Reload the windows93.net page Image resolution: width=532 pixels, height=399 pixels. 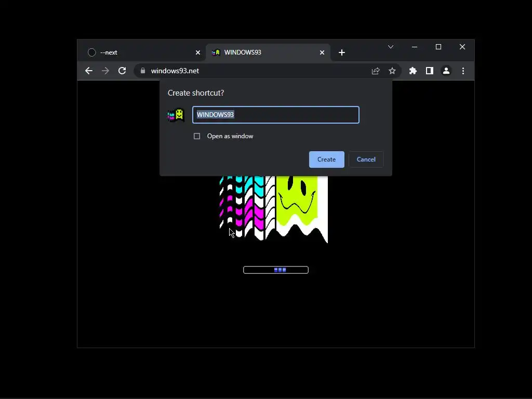(122, 71)
